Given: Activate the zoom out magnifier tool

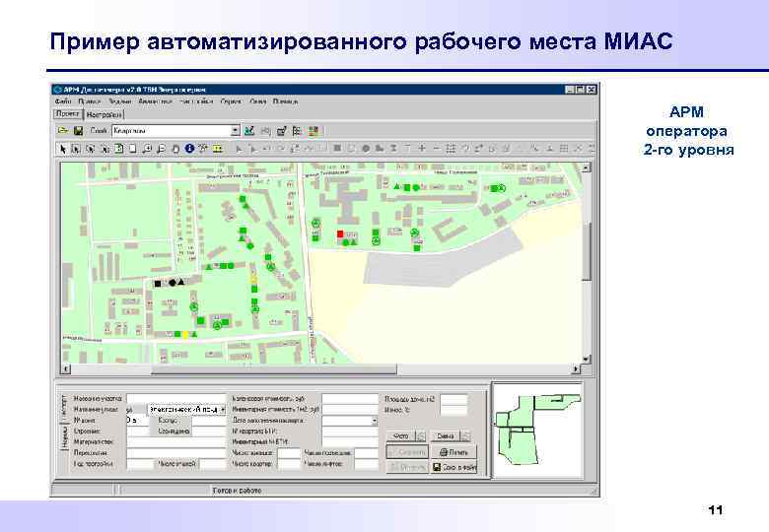Looking at the screenshot, I should (x=161, y=149).
